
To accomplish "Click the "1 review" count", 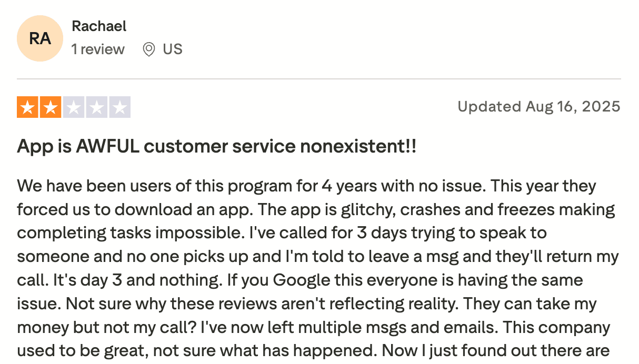I will pos(98,49).
